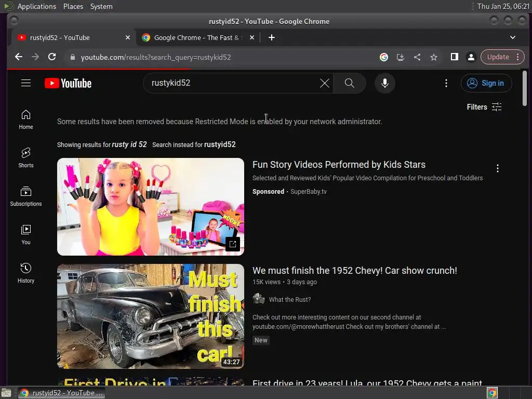
Task: Open the Places menu
Action: click(73, 6)
